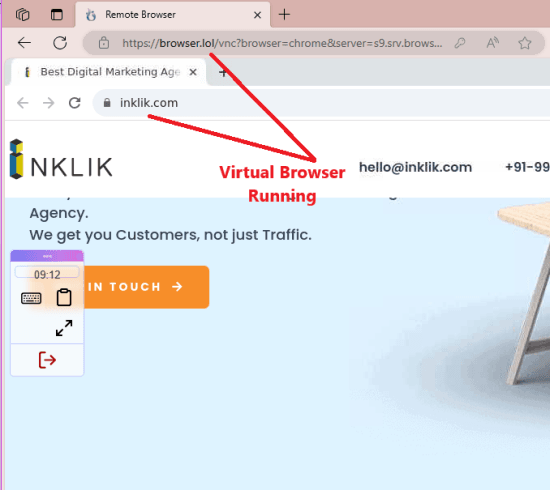Reload the inklik.com page in virtual browser
550x490 pixels.
(74, 103)
